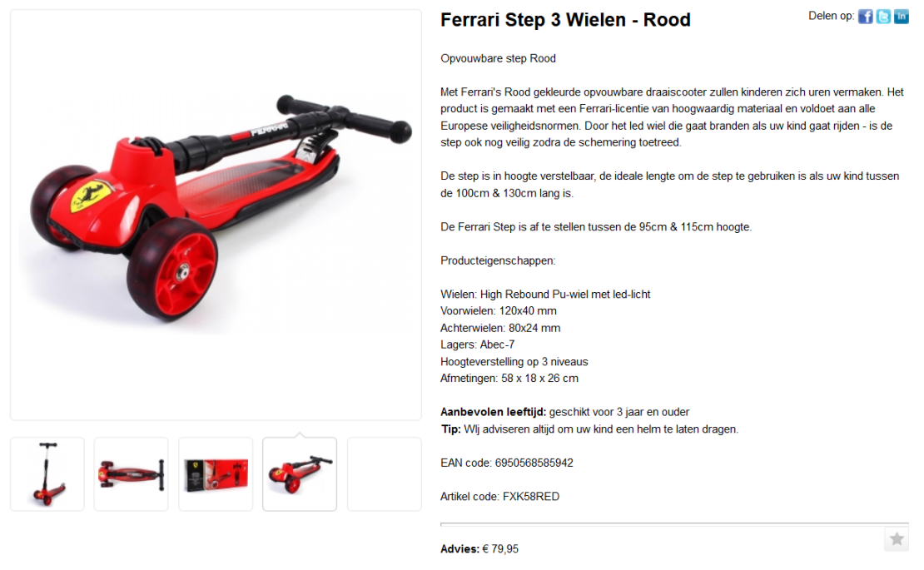Select the empty fifth thumbnail
924x570 pixels.
click(385, 474)
